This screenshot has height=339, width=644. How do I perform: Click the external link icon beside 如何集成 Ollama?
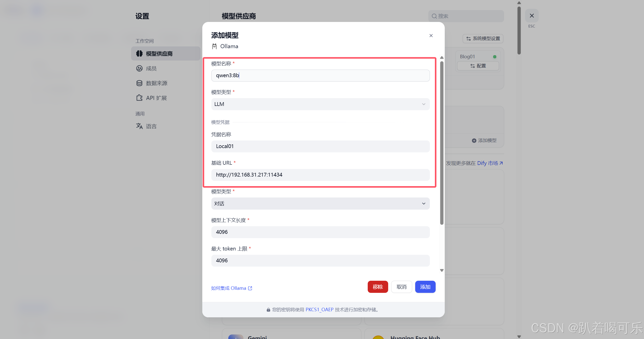[250, 288]
